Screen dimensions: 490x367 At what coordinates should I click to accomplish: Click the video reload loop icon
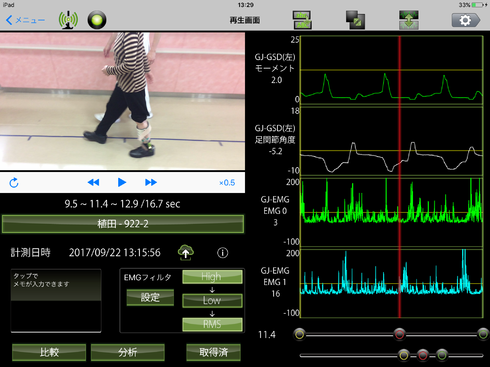pos(14,183)
